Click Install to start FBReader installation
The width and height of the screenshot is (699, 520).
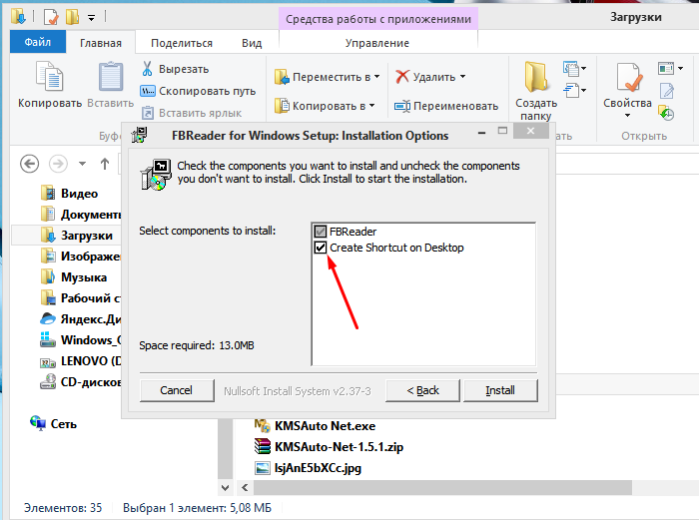coord(500,390)
